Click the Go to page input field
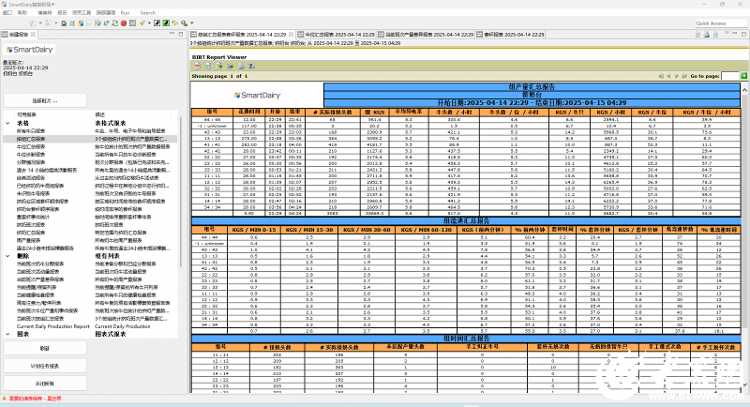This screenshot has width=750, height=407. pyautogui.click(x=730, y=76)
